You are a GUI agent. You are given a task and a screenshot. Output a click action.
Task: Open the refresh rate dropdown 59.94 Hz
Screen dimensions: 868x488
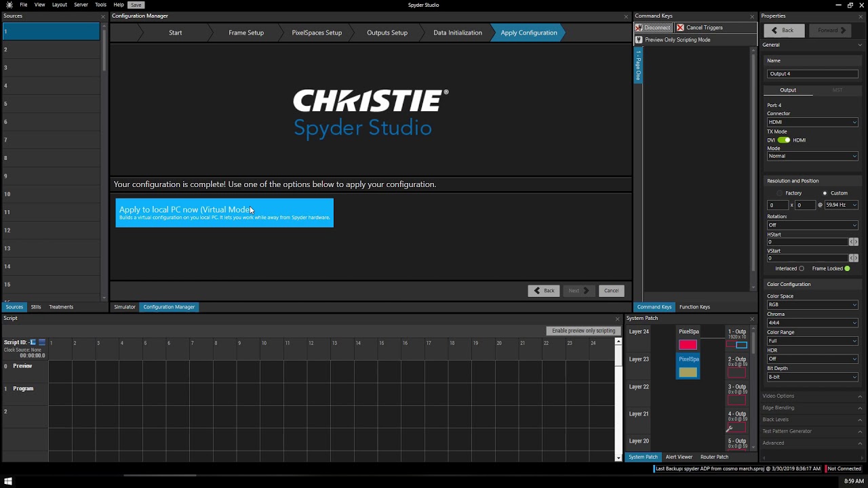(842, 205)
